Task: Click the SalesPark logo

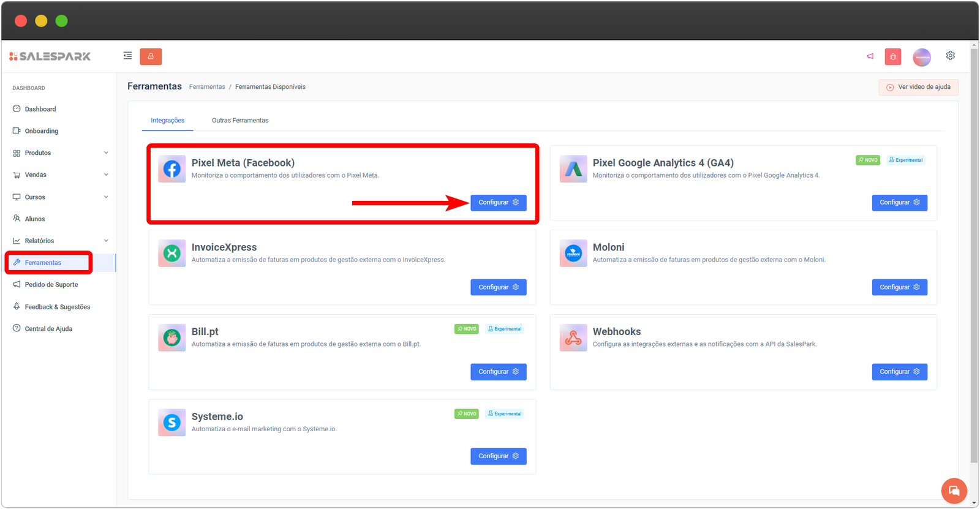Action: 50,56
